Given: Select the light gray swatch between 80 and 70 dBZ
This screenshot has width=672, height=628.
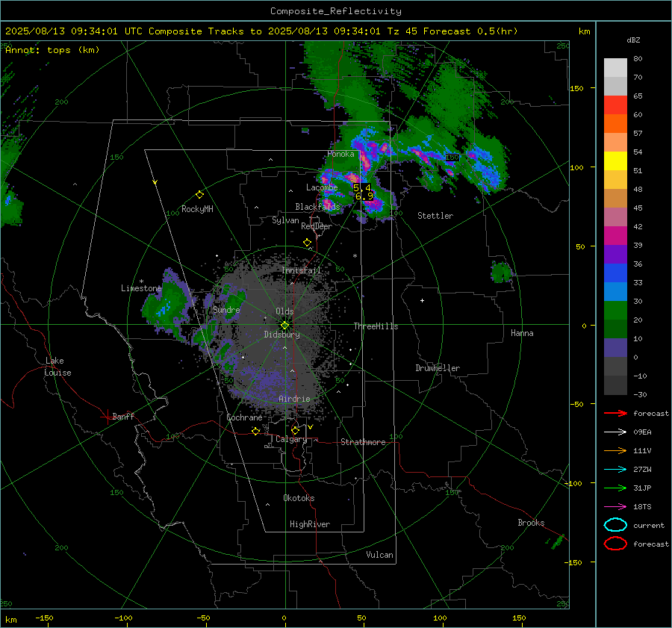Looking at the screenshot, I should click(x=615, y=68).
